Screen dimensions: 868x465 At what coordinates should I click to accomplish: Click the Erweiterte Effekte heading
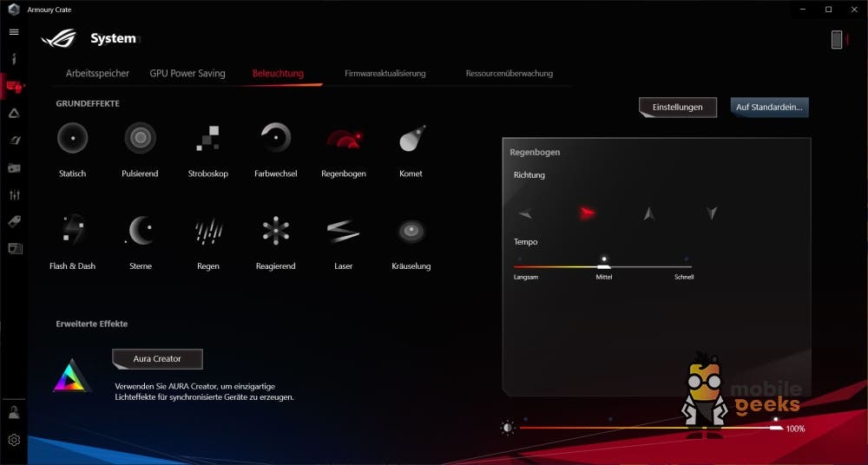(x=92, y=324)
